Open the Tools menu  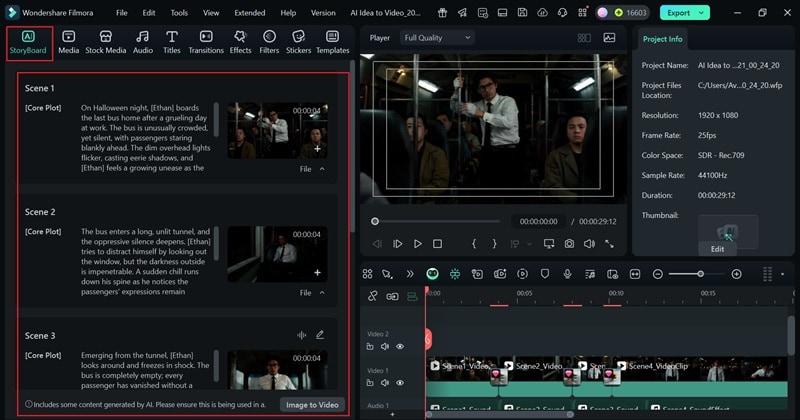[179, 13]
